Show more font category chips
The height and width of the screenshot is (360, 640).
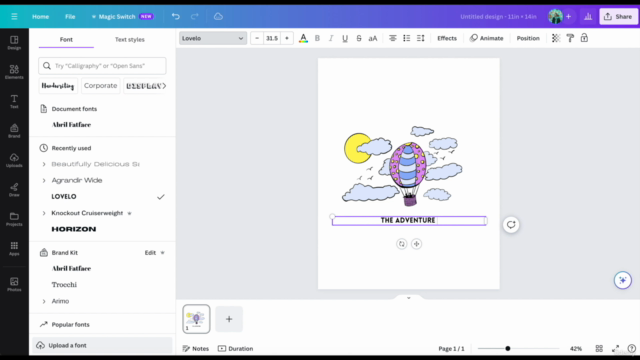[164, 86]
